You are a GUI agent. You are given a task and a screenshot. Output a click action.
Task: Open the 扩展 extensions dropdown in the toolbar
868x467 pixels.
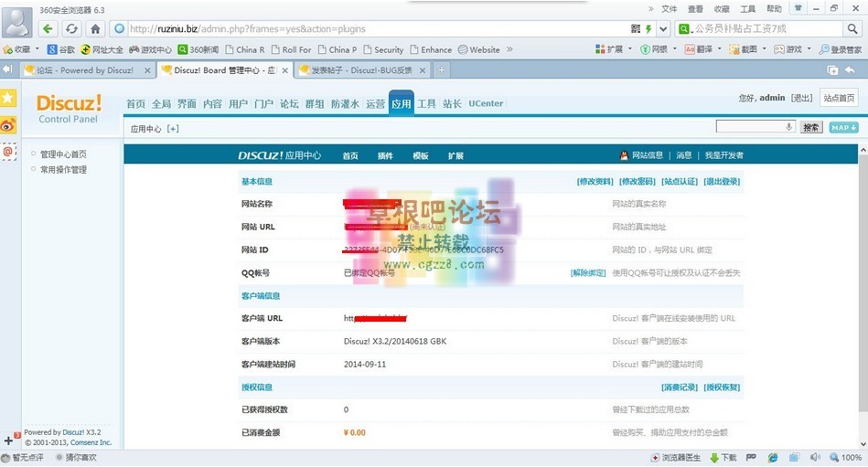pos(615,49)
